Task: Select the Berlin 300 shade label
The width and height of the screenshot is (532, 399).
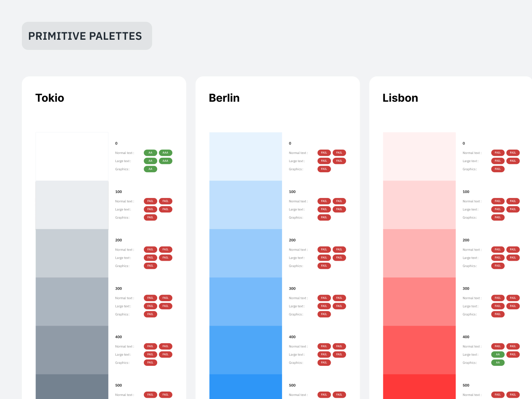Action: point(292,289)
